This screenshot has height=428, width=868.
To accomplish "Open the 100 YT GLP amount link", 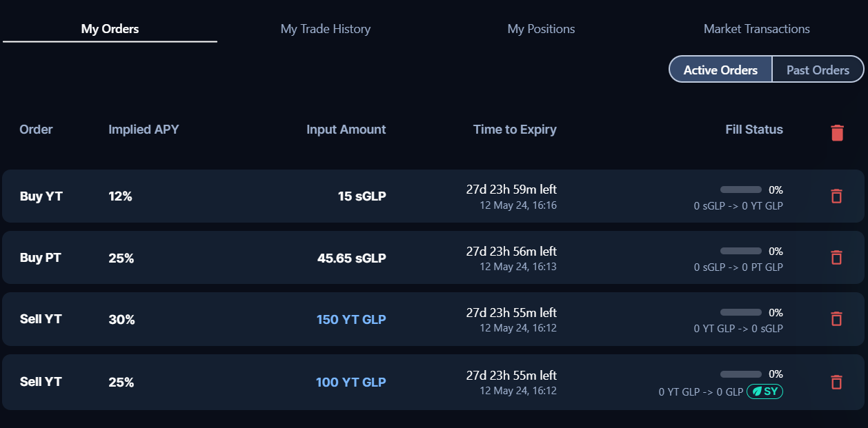I will (x=351, y=382).
